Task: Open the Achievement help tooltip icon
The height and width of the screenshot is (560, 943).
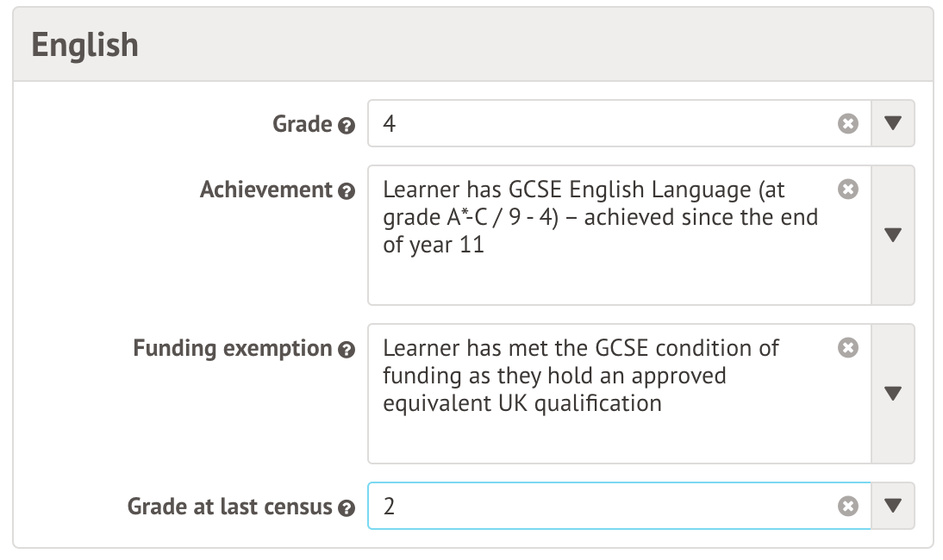Action: [x=347, y=191]
